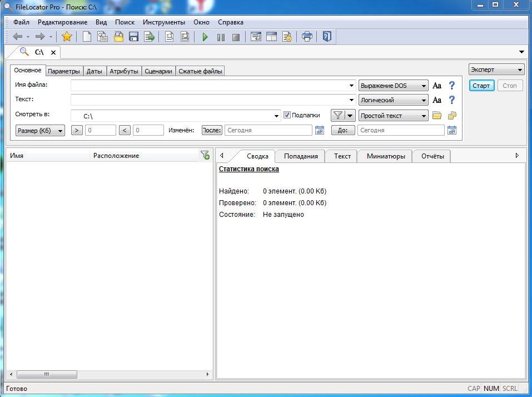Click the minimum size input field
532x397 pixels.
pyautogui.click(x=101, y=130)
